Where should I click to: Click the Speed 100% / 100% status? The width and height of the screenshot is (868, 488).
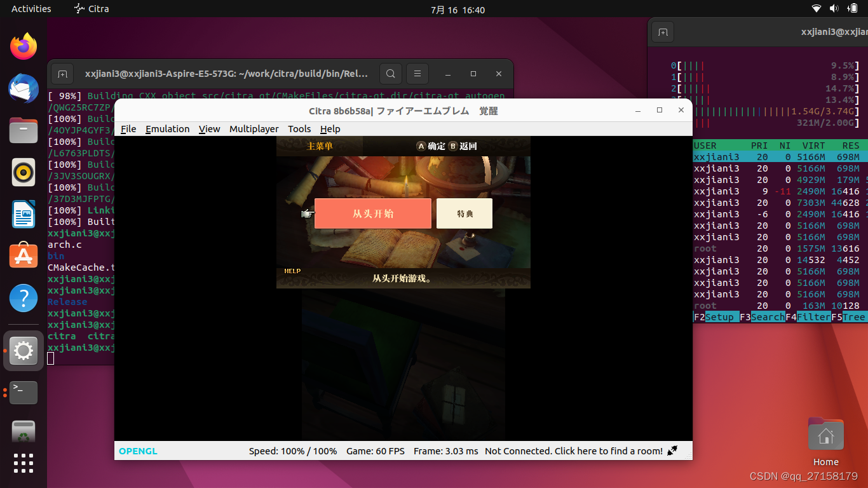(293, 451)
